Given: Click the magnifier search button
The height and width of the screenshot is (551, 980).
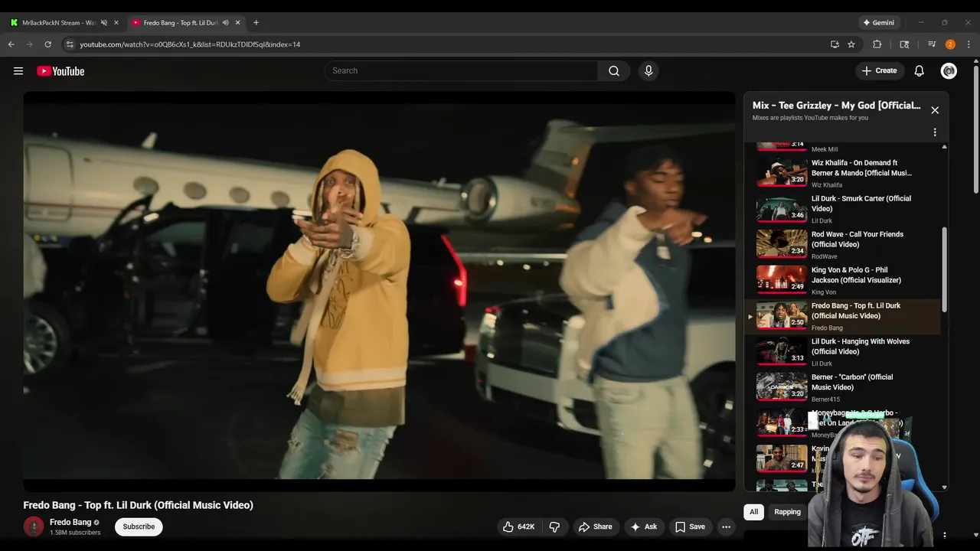Looking at the screenshot, I should click(614, 70).
